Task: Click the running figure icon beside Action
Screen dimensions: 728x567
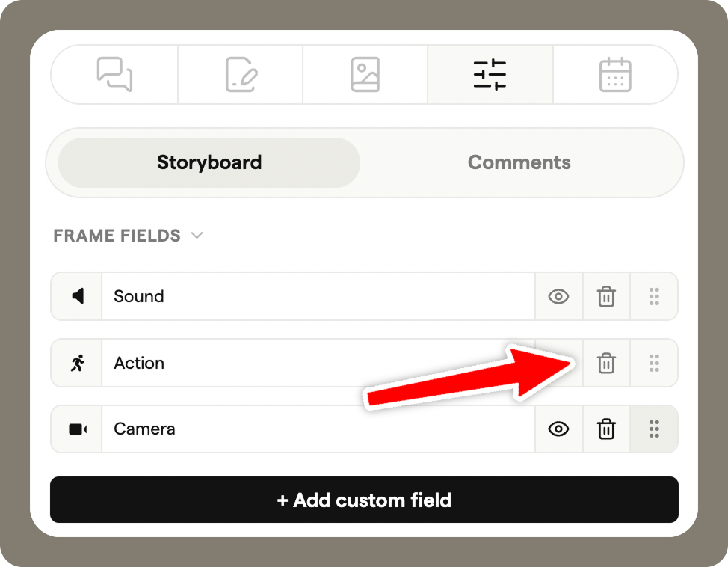Action: tap(75, 363)
